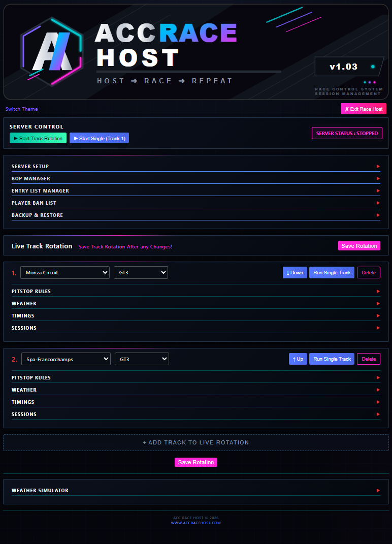Click the red arrow beside Server Setup

point(378,167)
